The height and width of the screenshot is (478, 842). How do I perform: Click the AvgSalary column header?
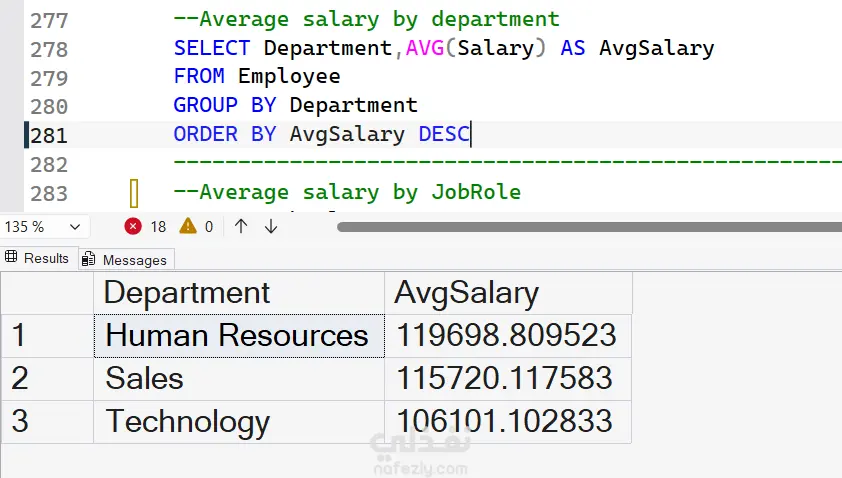click(508, 293)
